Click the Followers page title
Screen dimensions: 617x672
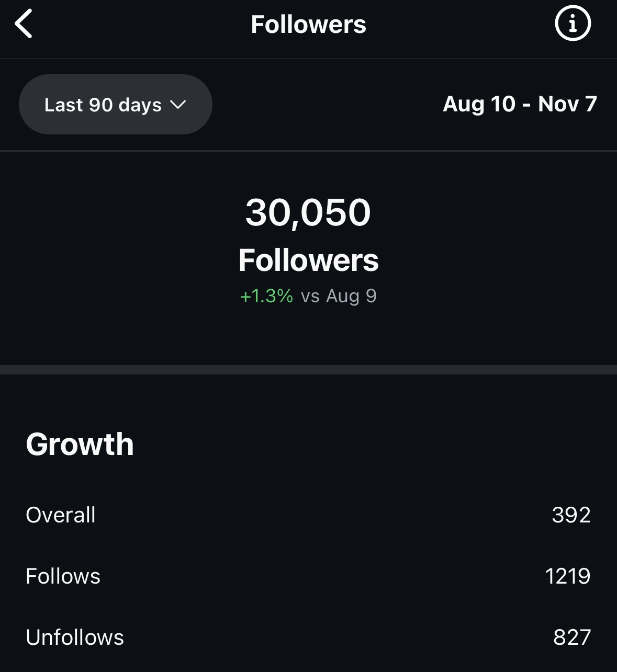coord(308,25)
